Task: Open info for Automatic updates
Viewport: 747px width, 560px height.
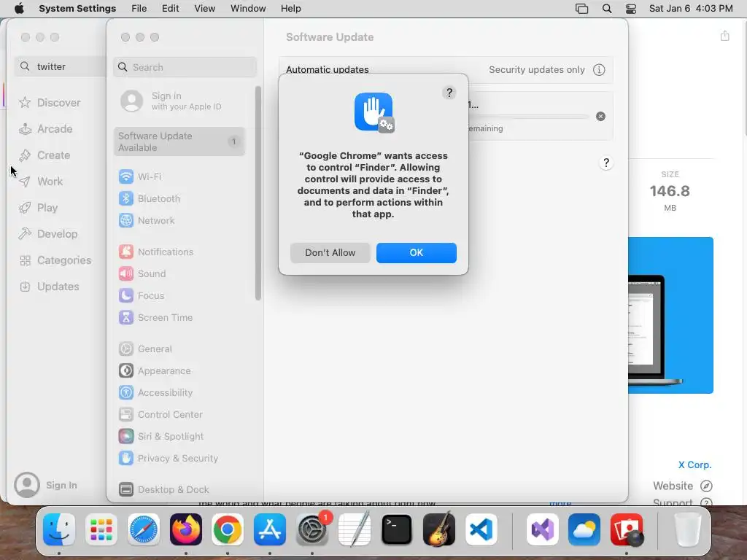Action: 599,69
